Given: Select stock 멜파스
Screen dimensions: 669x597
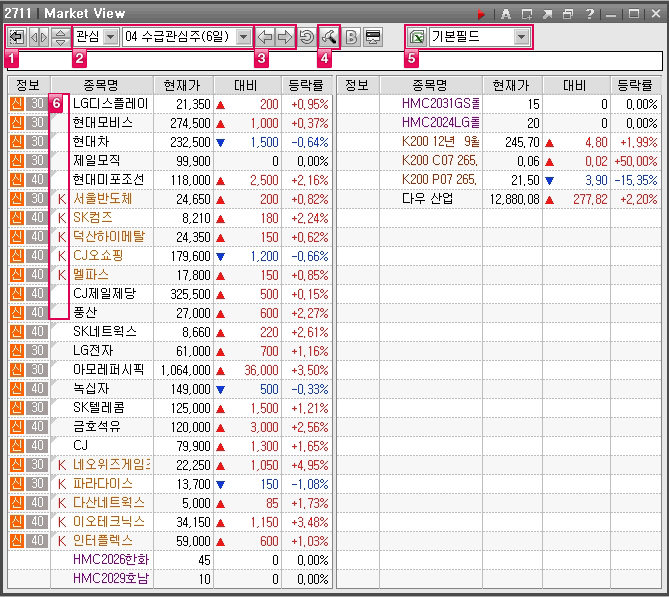Looking at the screenshot, I should [x=90, y=275].
